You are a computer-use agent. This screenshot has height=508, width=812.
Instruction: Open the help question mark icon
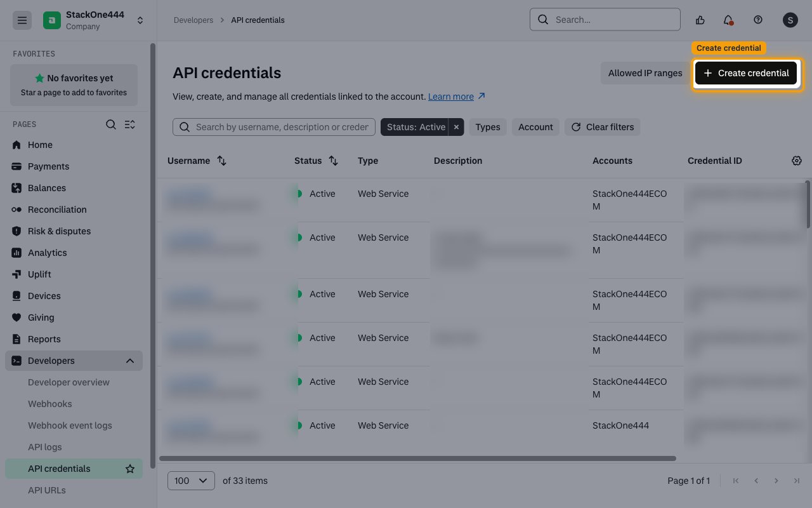[758, 20]
